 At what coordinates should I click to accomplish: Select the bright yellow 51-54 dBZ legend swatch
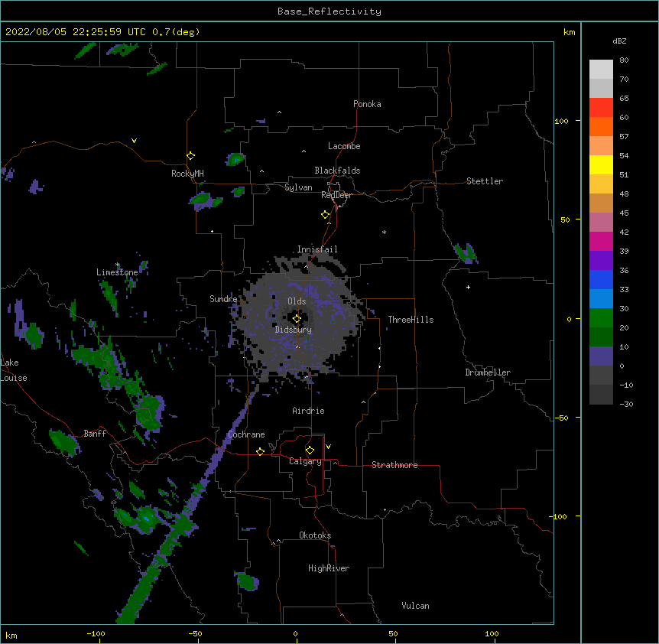pyautogui.click(x=601, y=164)
